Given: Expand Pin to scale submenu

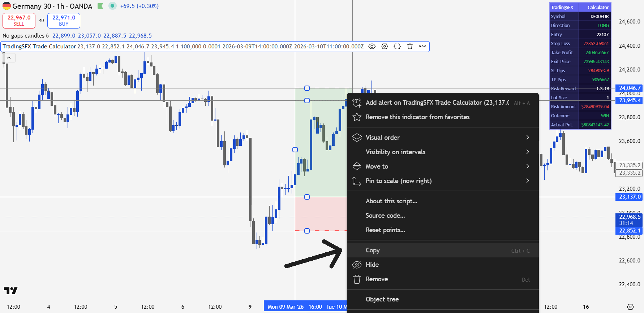Looking at the screenshot, I should click(x=443, y=181).
